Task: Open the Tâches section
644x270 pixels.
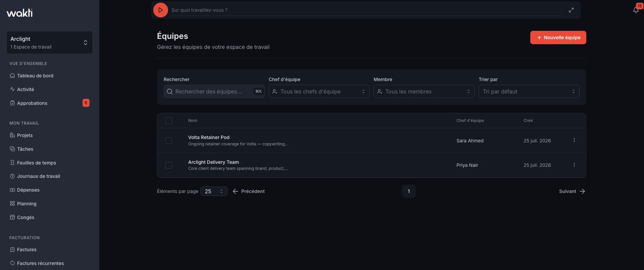Action: point(50,149)
